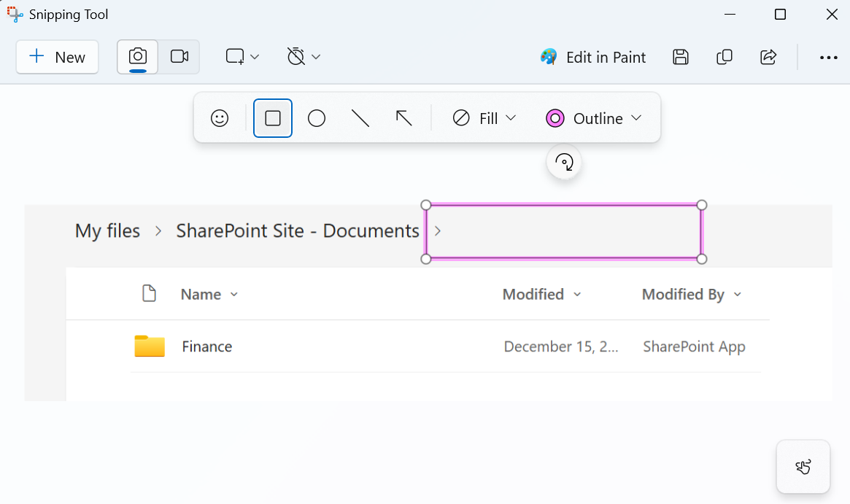Viewport: 850px width, 504px height.
Task: Share the snip
Action: click(768, 57)
